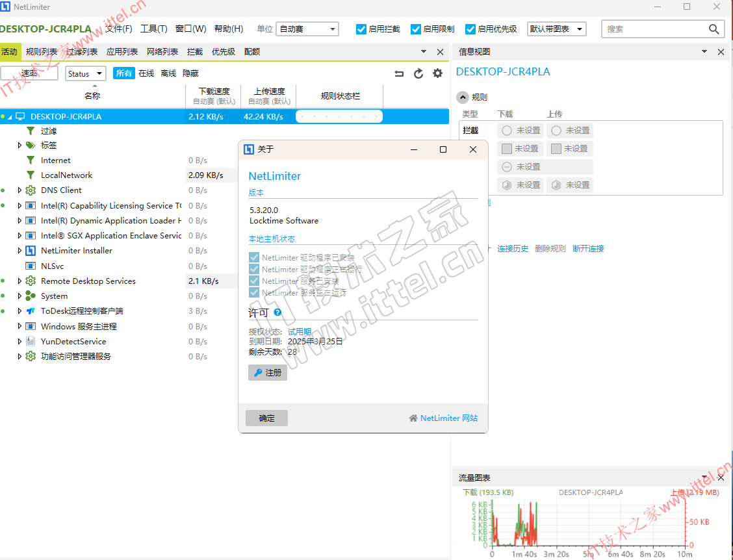The width and height of the screenshot is (733, 560).
Task: Click the NetLimiter logo in the 关于 dialog title
Action: coord(249,149)
